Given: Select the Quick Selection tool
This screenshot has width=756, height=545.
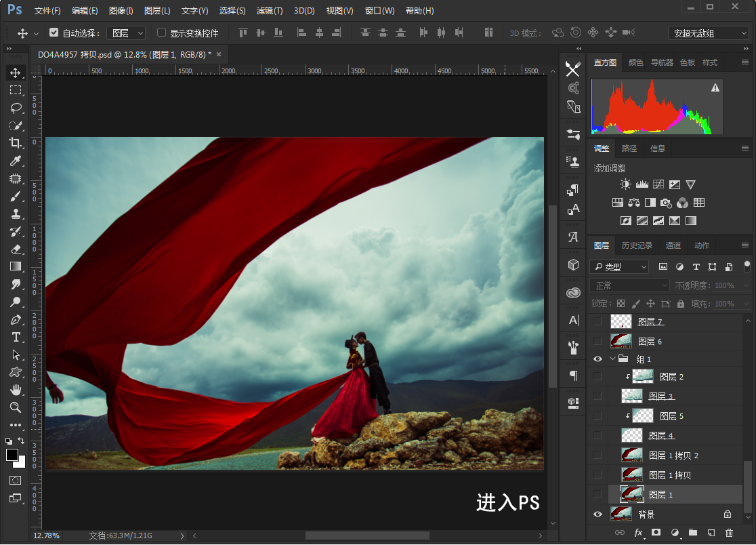Looking at the screenshot, I should pos(16,125).
